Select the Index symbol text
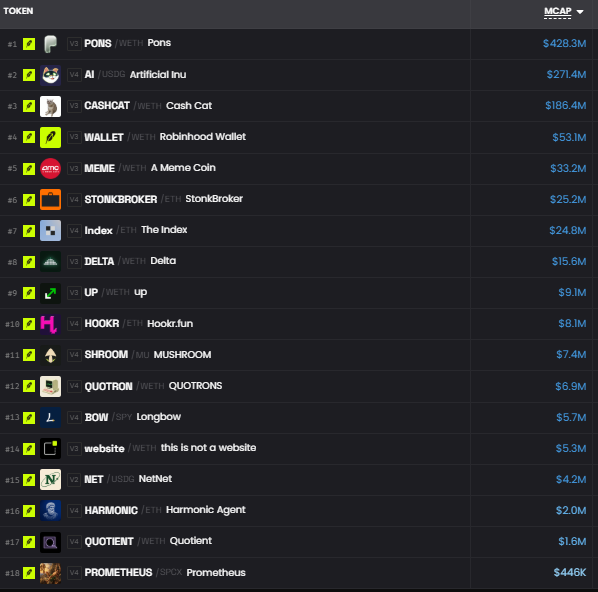This screenshot has height=592, width=598. tap(98, 230)
